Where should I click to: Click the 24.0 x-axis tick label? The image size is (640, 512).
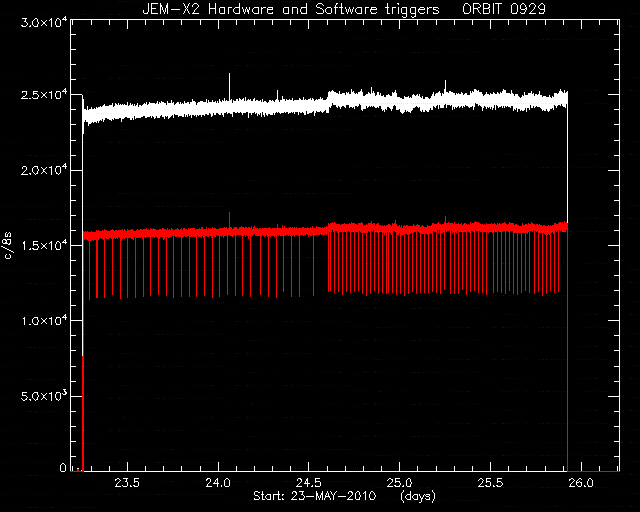tap(218, 483)
